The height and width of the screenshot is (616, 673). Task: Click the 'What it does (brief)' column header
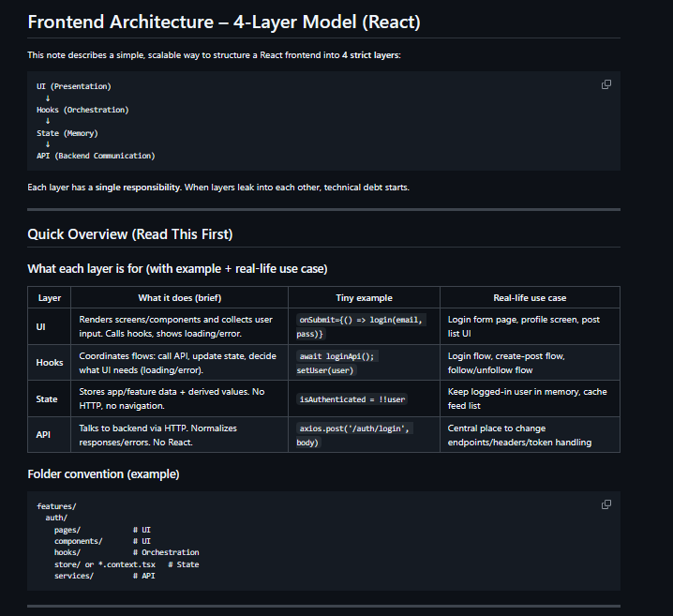(x=179, y=297)
